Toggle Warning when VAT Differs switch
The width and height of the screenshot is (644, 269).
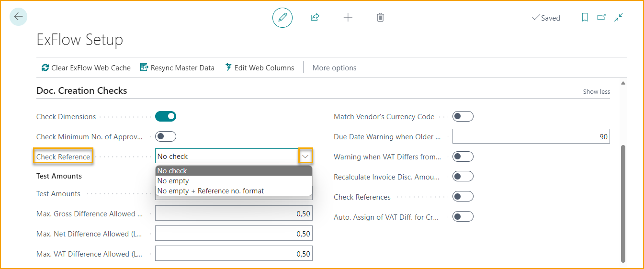point(463,157)
